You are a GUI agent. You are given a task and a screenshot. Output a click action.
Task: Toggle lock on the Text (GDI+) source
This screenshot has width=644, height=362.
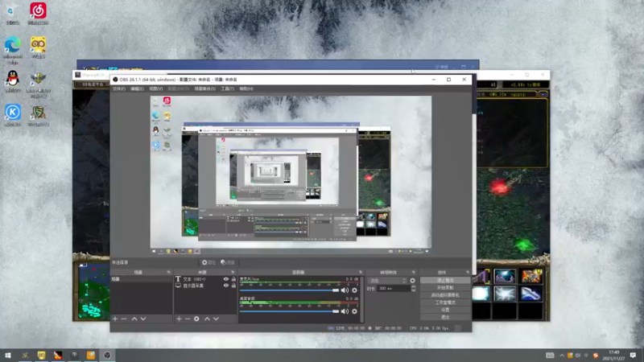click(x=233, y=279)
